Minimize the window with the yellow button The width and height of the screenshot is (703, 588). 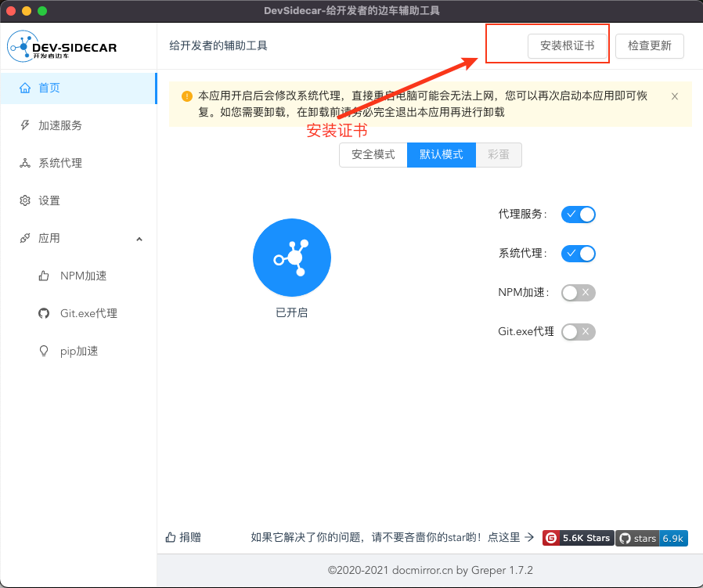tap(27, 11)
